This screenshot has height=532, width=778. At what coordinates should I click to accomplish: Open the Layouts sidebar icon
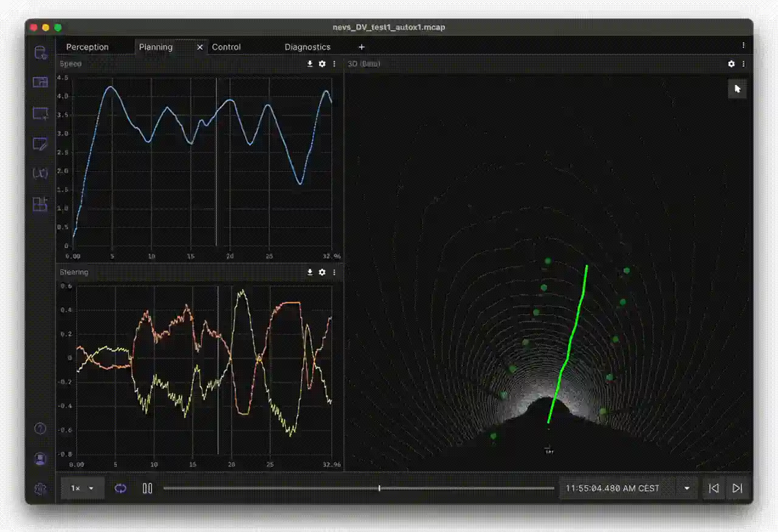(x=40, y=83)
